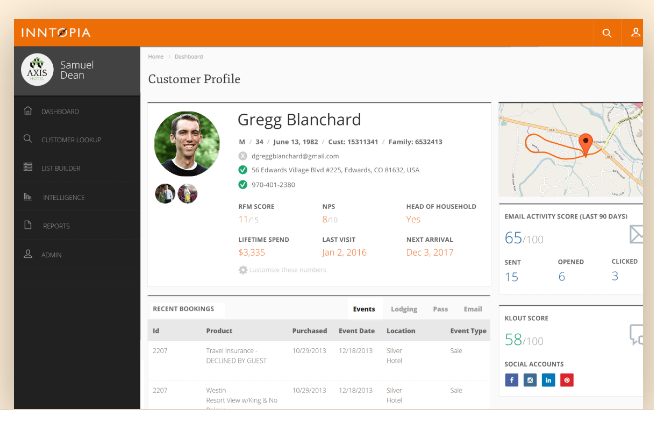Click the unverified email status icon

click(x=243, y=156)
